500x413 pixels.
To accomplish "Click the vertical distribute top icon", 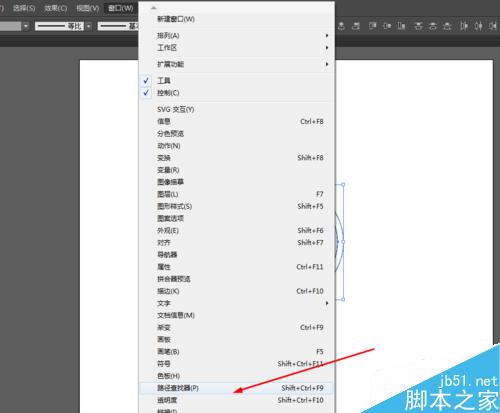I will (418, 26).
